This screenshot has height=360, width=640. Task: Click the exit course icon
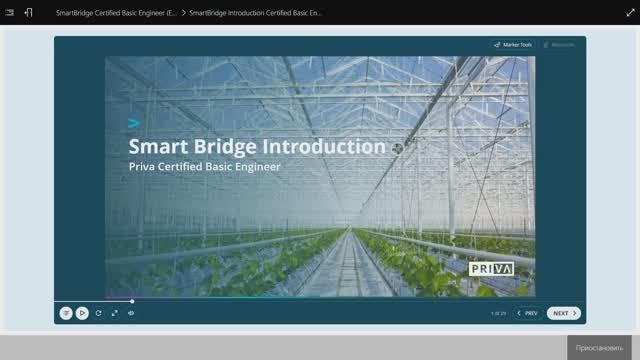click(29, 13)
